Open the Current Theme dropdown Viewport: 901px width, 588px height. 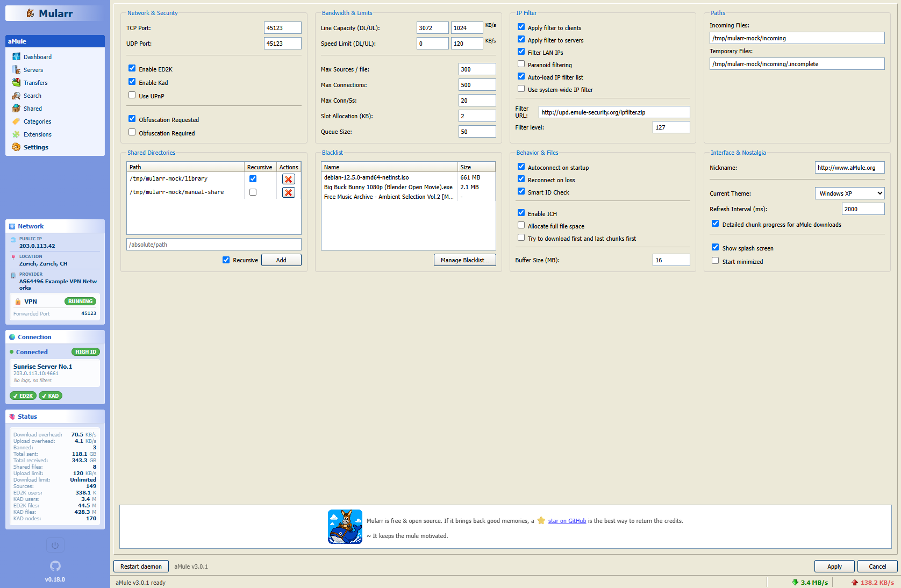850,193
